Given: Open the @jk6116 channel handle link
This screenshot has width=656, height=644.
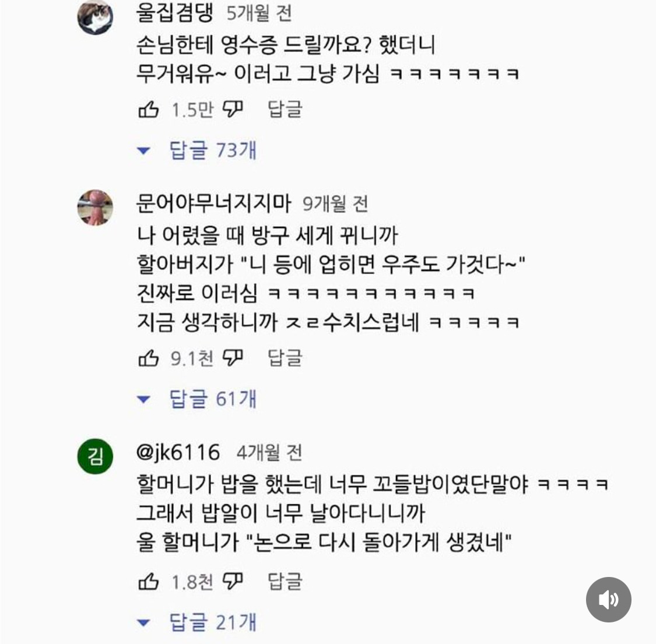Looking at the screenshot, I should tap(178, 452).
